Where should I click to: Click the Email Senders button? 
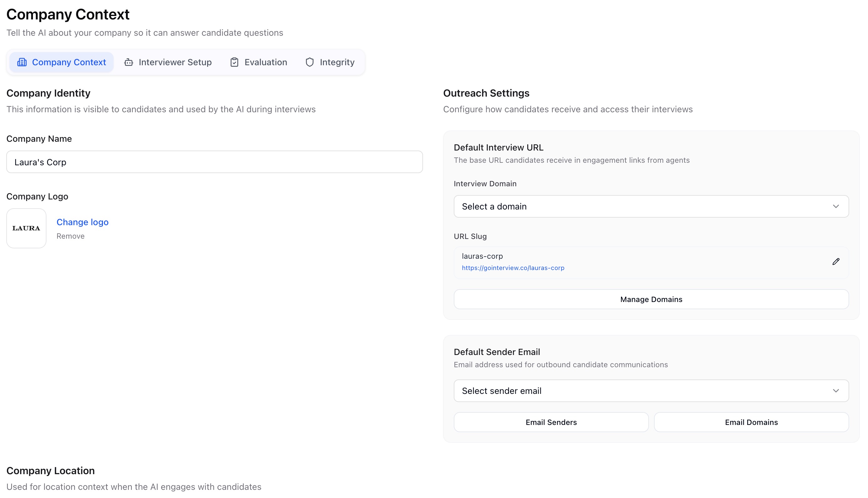[551, 422]
